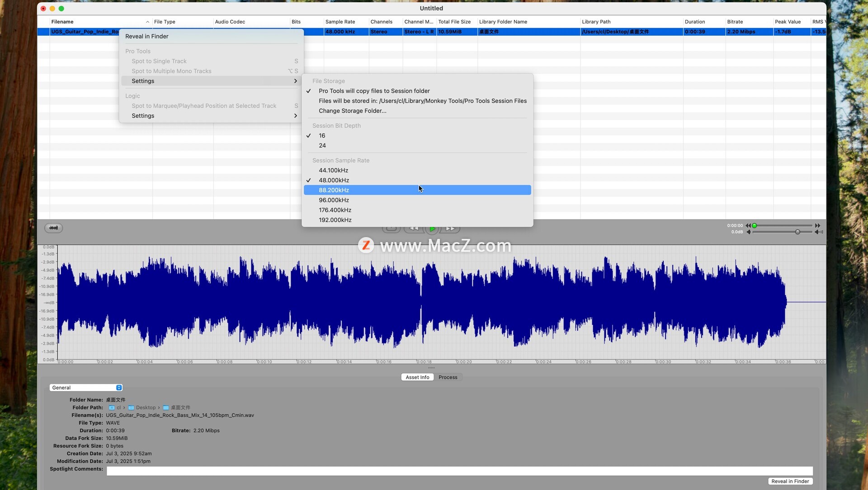Screen dimensions: 868x490
Task: Click the 2.20 Mibps bitrate cell in table
Action: click(x=749, y=32)
